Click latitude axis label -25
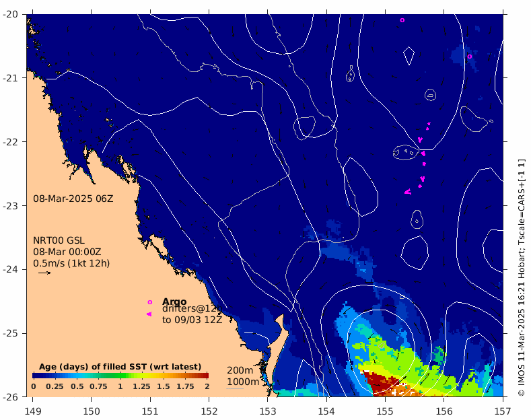Screen dimensions: 531x420 (x=11, y=333)
